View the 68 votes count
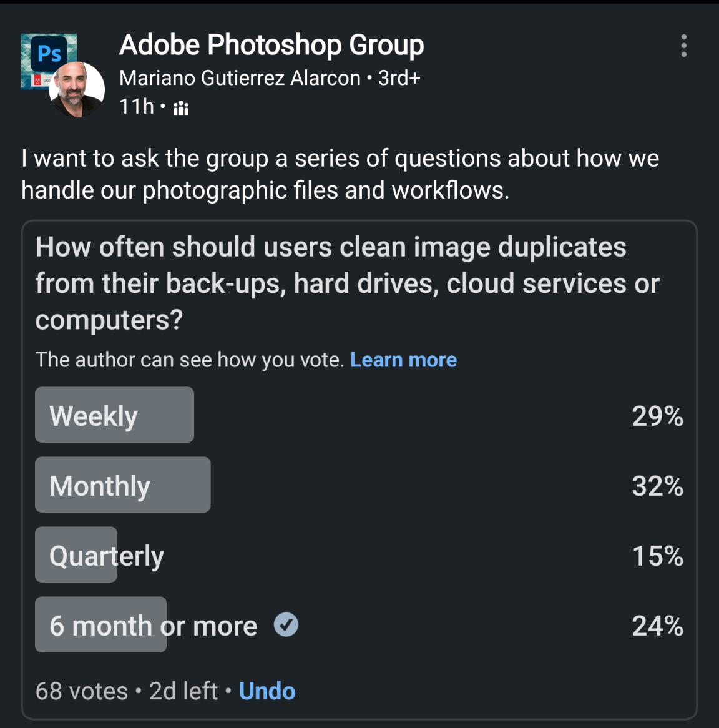 (x=82, y=691)
